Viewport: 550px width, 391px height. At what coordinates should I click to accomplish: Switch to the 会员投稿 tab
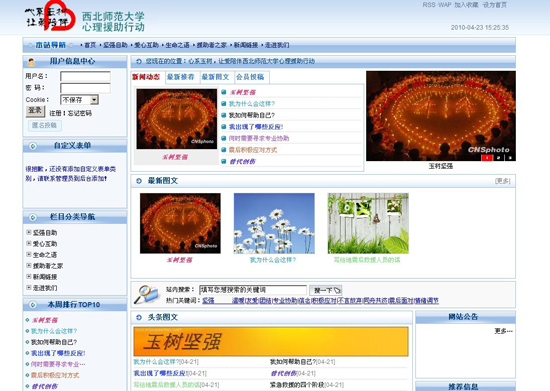tap(250, 77)
